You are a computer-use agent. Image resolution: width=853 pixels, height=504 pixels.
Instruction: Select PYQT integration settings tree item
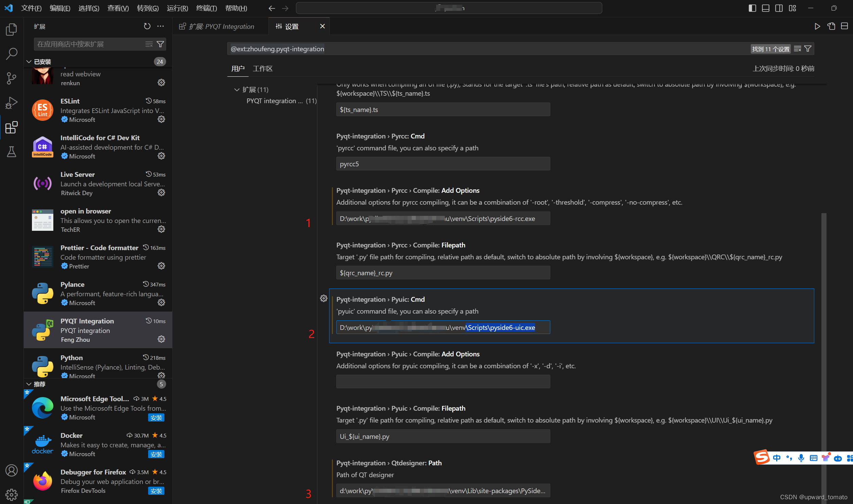tap(281, 101)
